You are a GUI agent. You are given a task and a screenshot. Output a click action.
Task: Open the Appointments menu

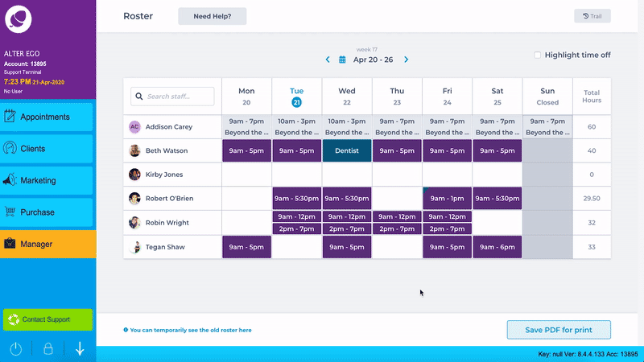(47, 117)
